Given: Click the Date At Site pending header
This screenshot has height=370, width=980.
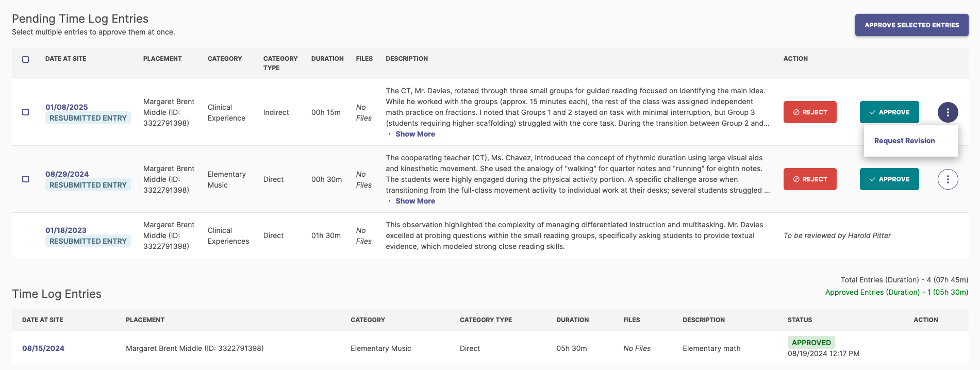Looking at the screenshot, I should [65, 59].
